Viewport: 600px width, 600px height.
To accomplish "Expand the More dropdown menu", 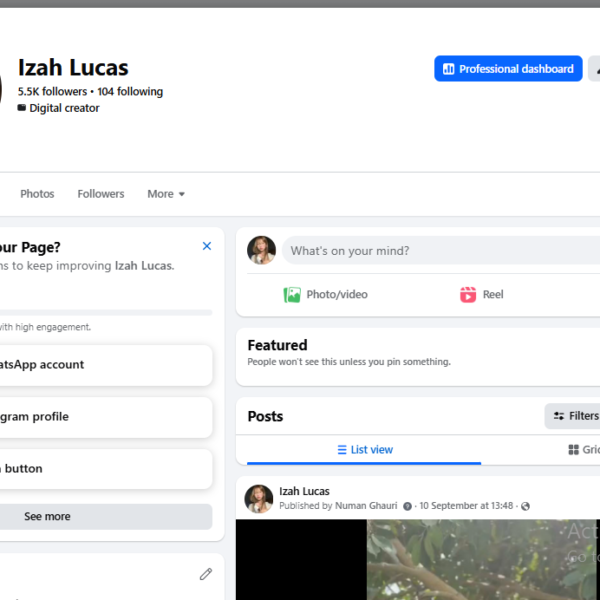I will (166, 194).
